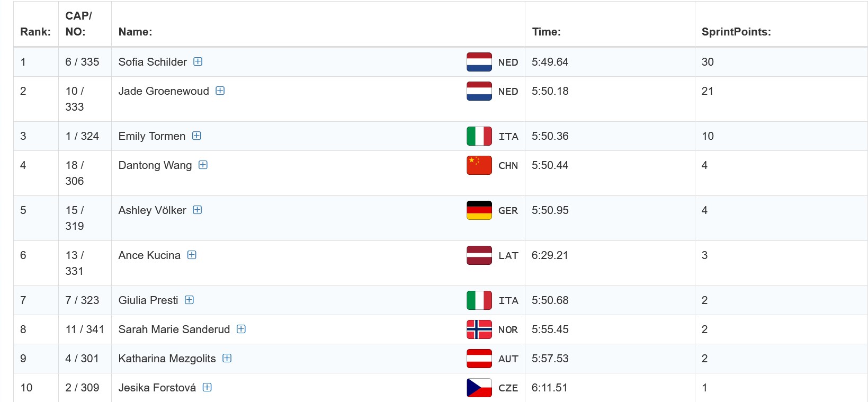Expand the row details for Ance Kucina
The width and height of the screenshot is (868, 402).
tap(192, 255)
